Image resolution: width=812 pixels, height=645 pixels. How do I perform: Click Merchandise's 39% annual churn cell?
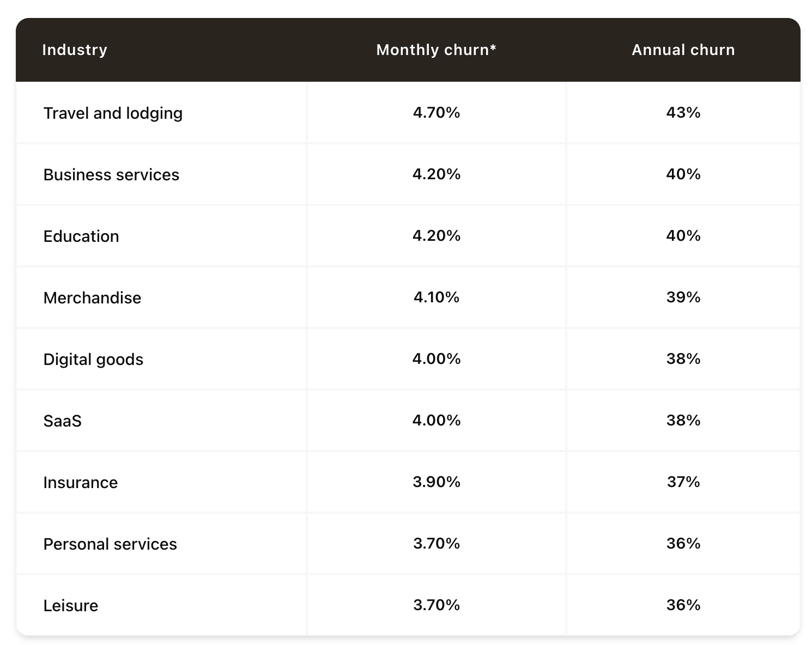click(x=683, y=297)
